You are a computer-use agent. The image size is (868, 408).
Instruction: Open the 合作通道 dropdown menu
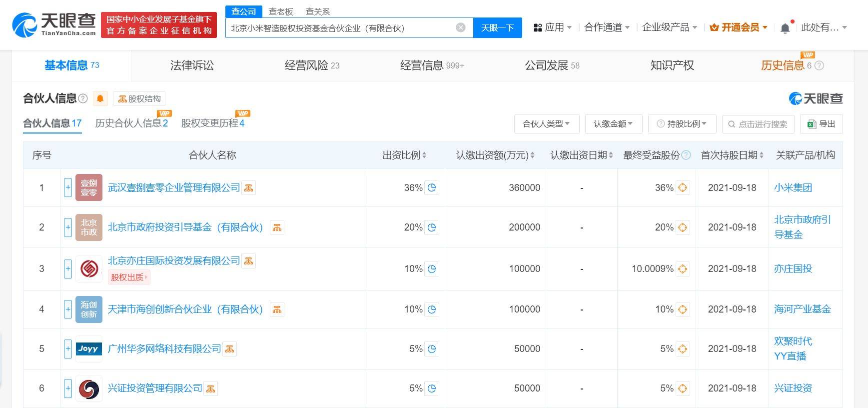(x=607, y=27)
